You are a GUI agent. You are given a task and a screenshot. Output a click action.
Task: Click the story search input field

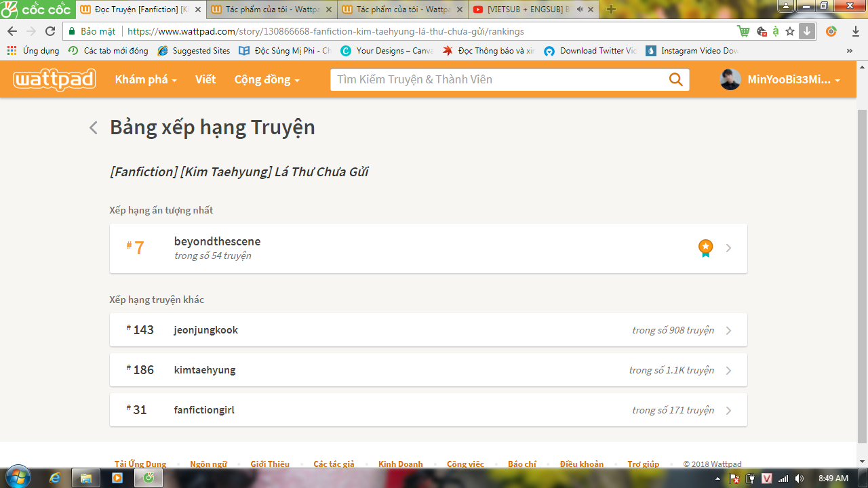point(498,79)
